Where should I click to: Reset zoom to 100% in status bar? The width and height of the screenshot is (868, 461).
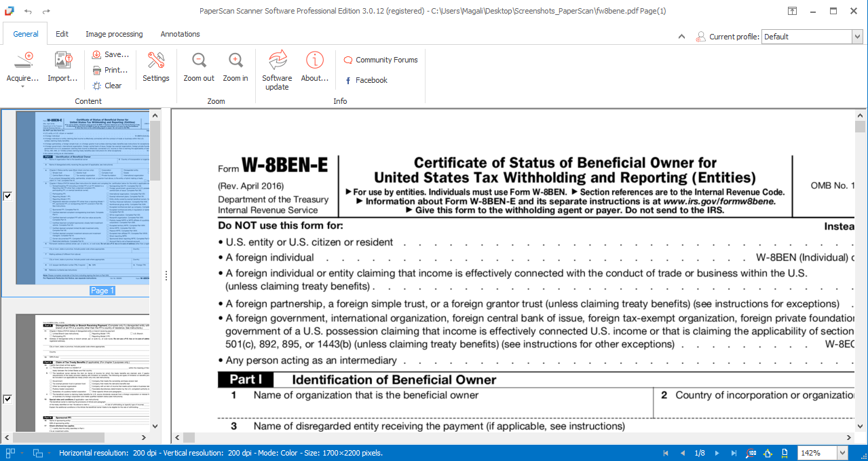[750, 453]
